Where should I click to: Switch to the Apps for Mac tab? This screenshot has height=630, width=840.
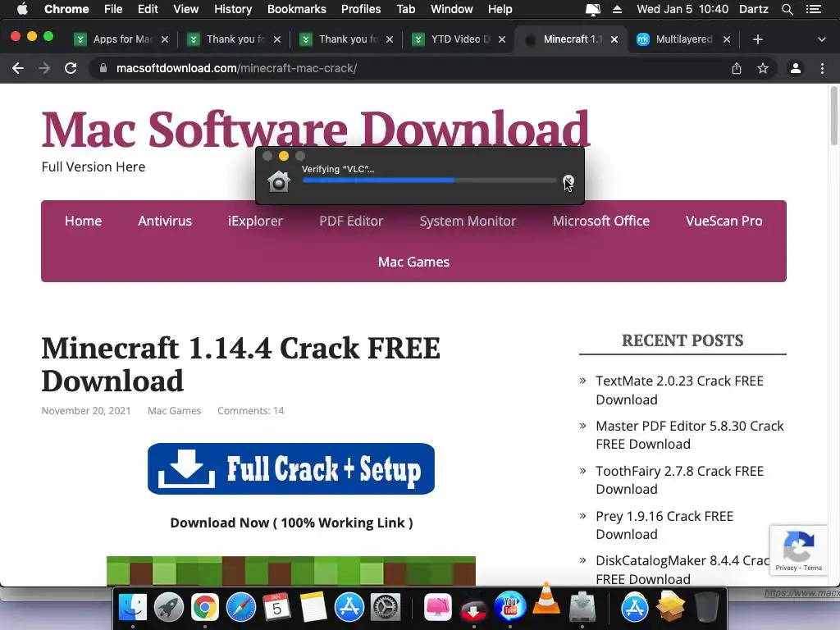[122, 39]
